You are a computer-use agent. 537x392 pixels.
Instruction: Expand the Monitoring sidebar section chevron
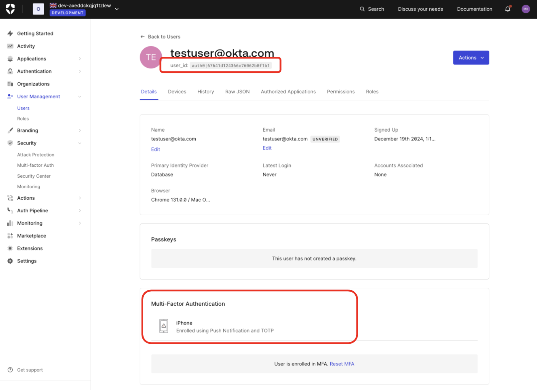point(80,223)
